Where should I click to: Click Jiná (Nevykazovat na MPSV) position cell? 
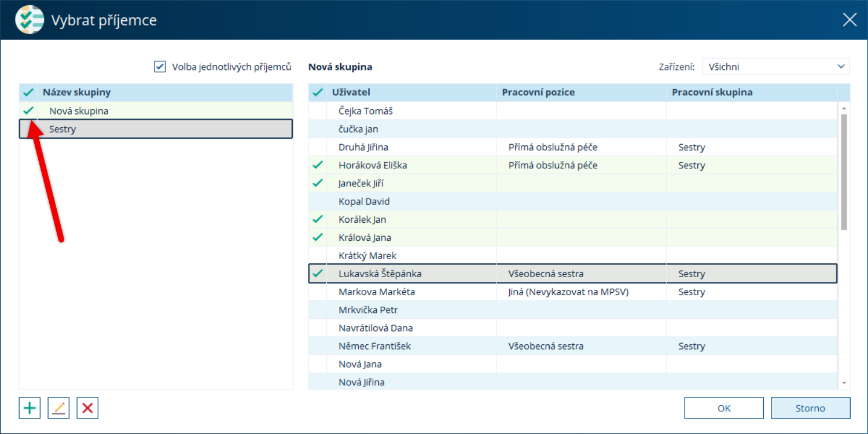pos(582,292)
